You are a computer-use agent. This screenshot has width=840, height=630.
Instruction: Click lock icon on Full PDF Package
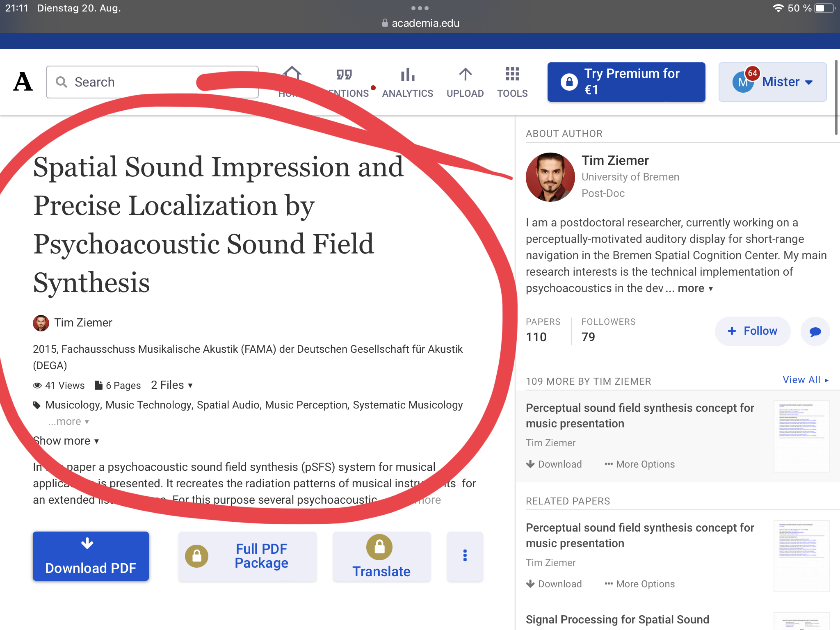[x=197, y=556]
